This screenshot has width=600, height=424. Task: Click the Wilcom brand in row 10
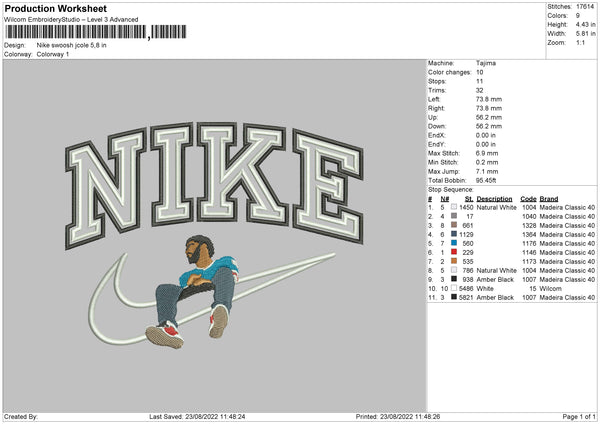click(551, 289)
